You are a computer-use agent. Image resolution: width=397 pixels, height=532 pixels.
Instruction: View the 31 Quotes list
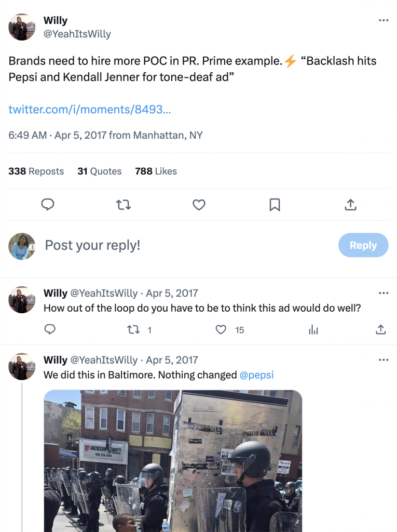(100, 171)
